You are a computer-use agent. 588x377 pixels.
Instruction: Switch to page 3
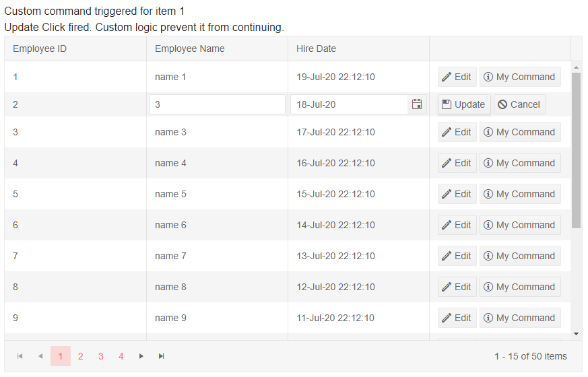100,356
